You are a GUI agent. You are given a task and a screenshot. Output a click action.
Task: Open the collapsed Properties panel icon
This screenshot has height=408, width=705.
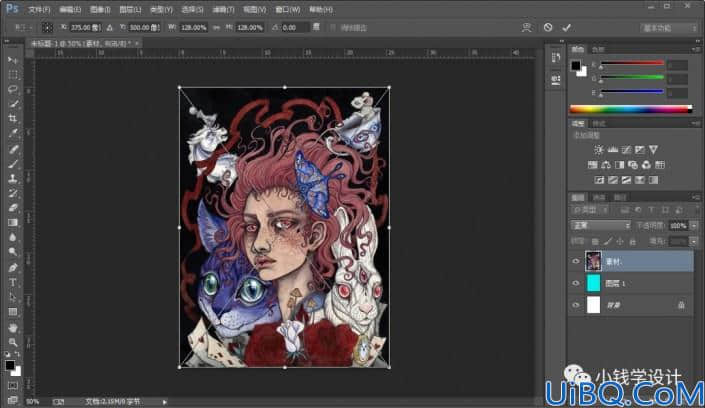[556, 80]
